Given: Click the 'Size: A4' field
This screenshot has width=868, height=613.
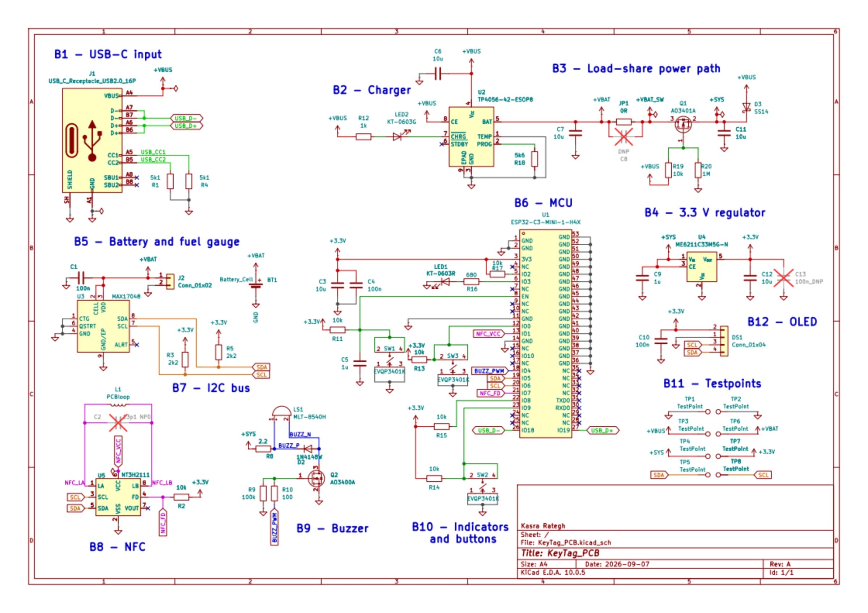Looking at the screenshot, I should click(x=534, y=564).
